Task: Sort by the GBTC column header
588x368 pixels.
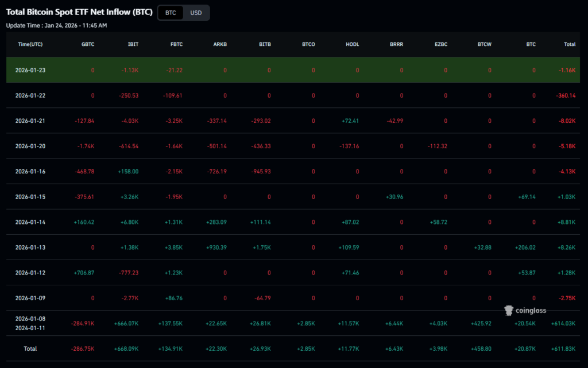Action: [88, 44]
